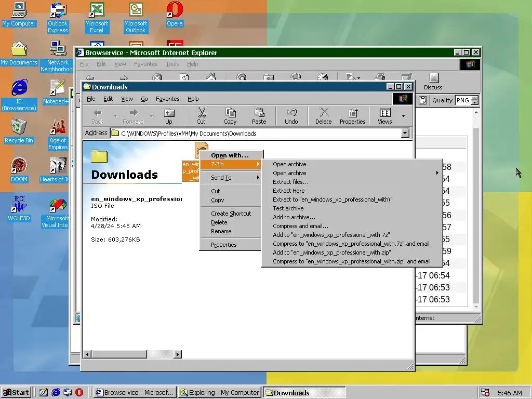Open Microsoft Outlook desktop shortcut
This screenshot has width=532, height=399.
click(x=136, y=18)
